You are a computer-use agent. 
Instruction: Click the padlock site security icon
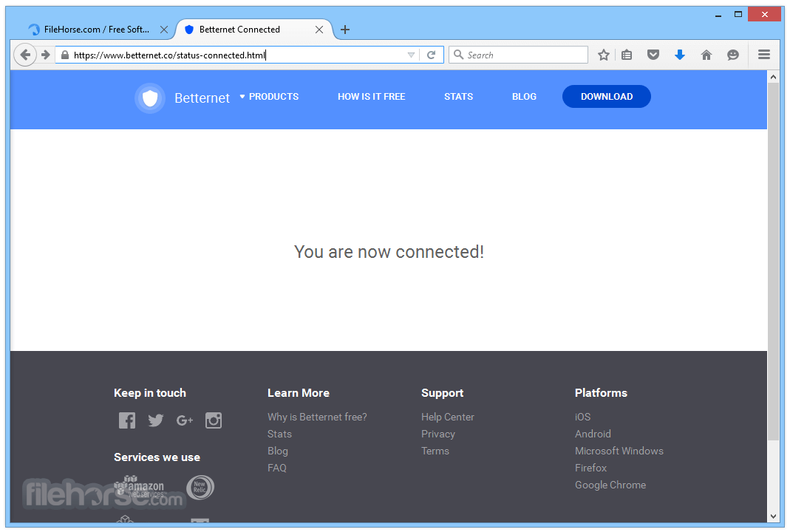pyautogui.click(x=64, y=55)
